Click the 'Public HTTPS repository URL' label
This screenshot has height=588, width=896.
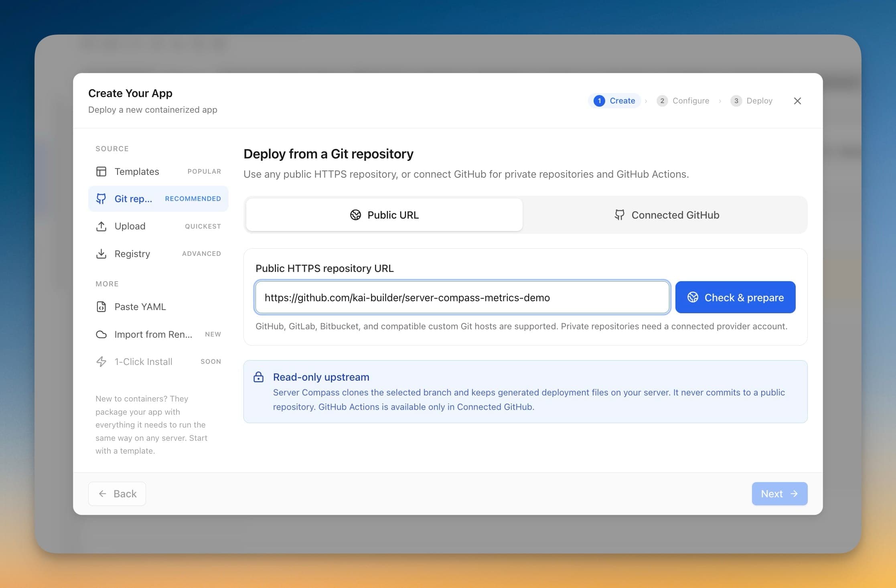point(324,268)
